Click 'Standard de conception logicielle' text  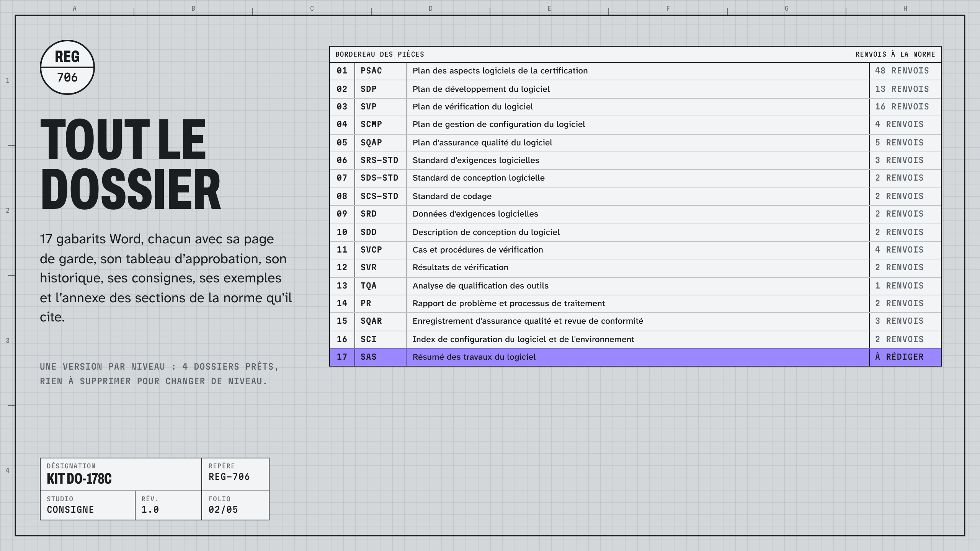click(x=479, y=178)
